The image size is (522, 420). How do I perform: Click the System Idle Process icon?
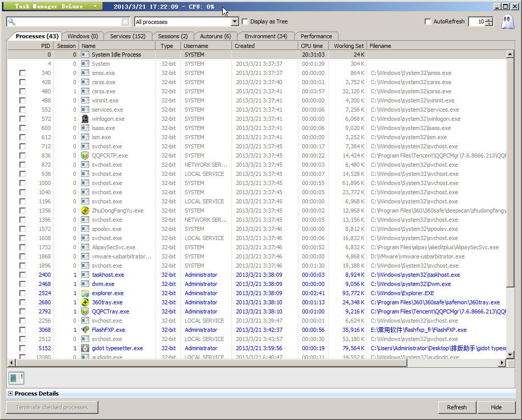[85, 55]
